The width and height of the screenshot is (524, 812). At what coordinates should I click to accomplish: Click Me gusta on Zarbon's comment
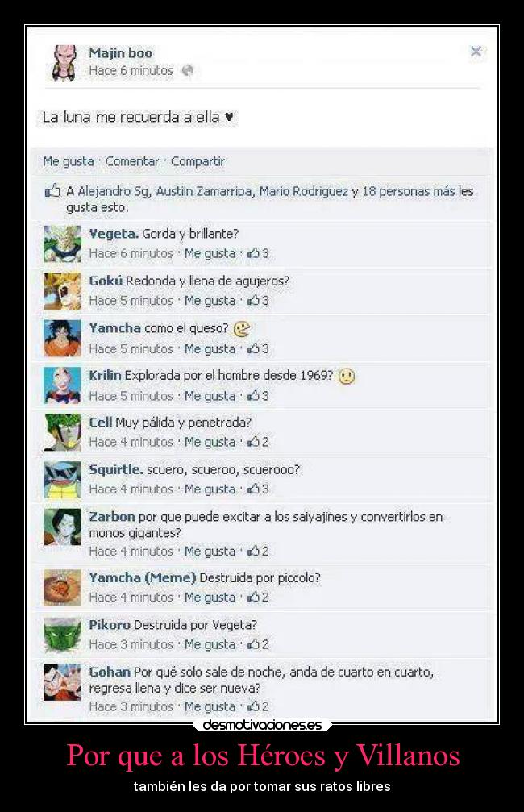210,552
